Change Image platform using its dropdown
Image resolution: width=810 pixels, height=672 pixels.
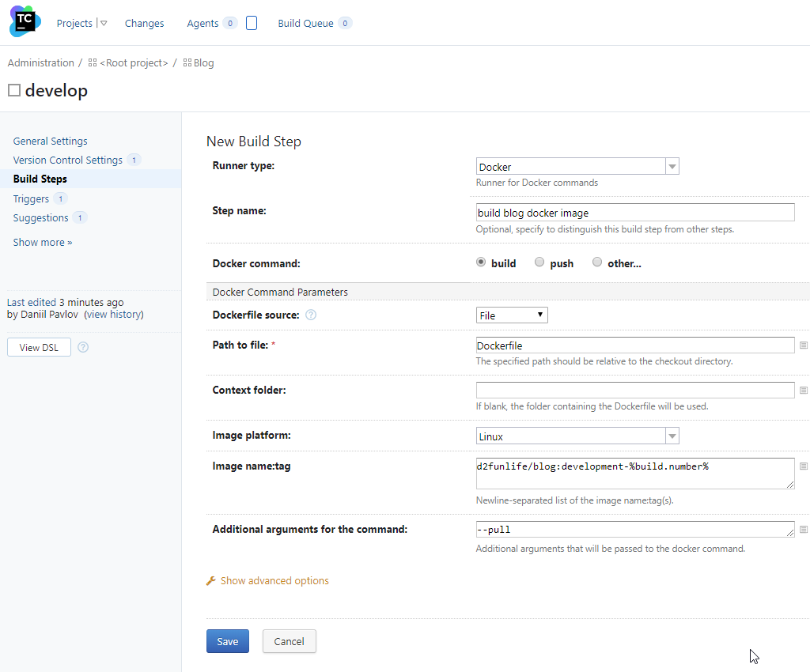point(672,436)
